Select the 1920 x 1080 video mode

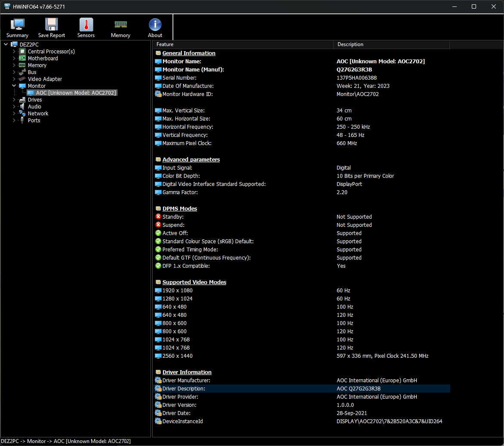pyautogui.click(x=302, y=290)
